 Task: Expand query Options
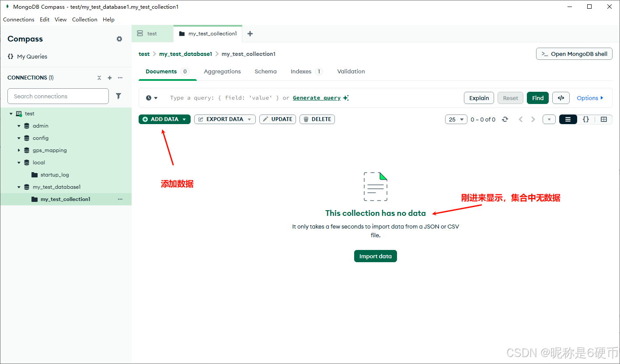590,98
